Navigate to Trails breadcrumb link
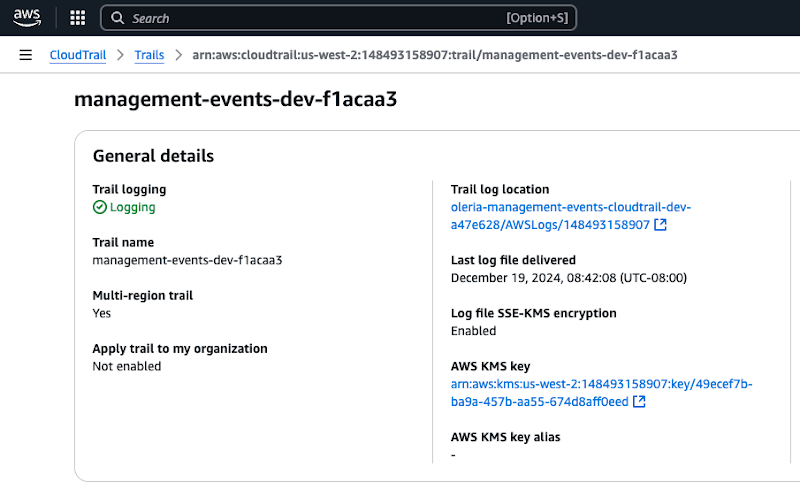 tap(149, 55)
